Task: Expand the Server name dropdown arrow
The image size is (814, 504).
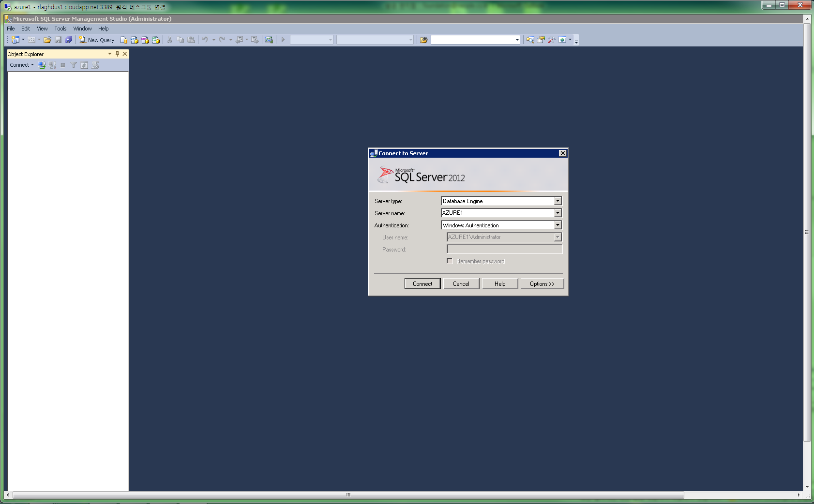Action: 558,213
